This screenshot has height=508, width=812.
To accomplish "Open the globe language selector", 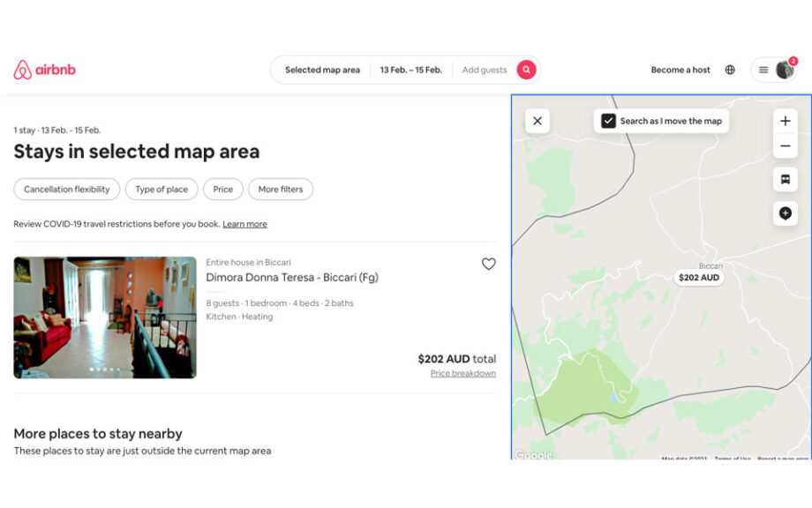I will 730,70.
